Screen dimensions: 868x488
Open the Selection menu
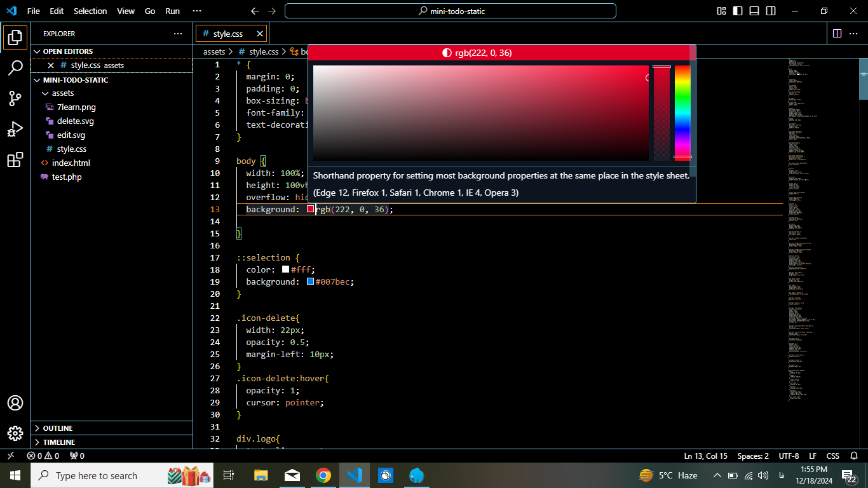coord(90,11)
